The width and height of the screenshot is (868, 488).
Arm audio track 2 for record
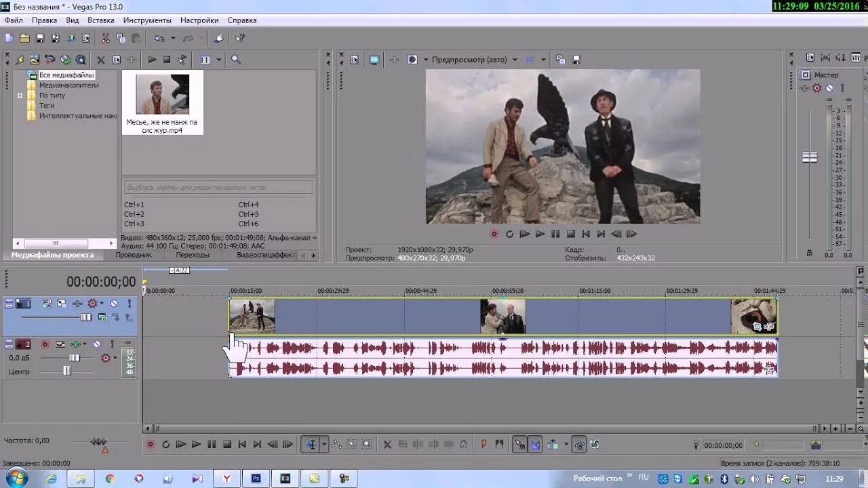[45, 344]
